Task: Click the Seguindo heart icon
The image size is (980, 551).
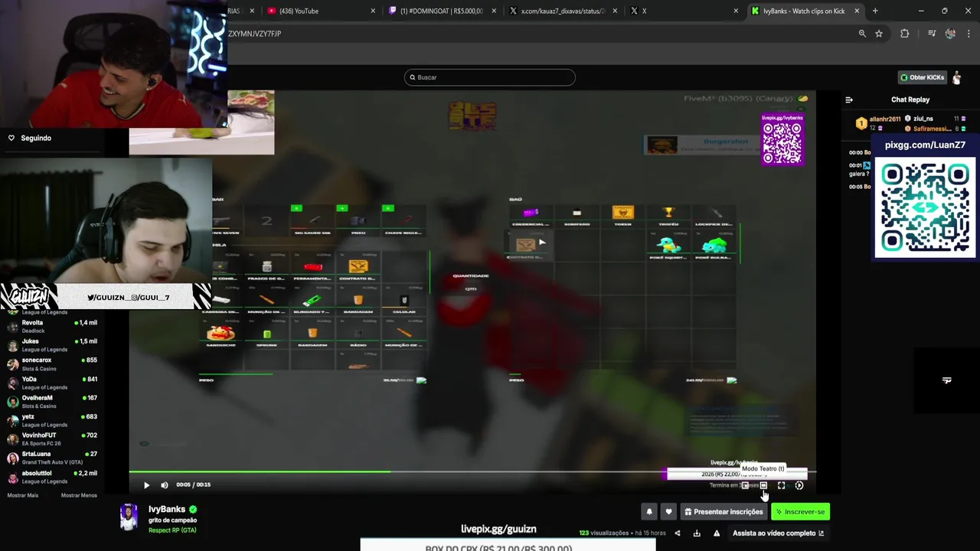Action: coord(11,139)
